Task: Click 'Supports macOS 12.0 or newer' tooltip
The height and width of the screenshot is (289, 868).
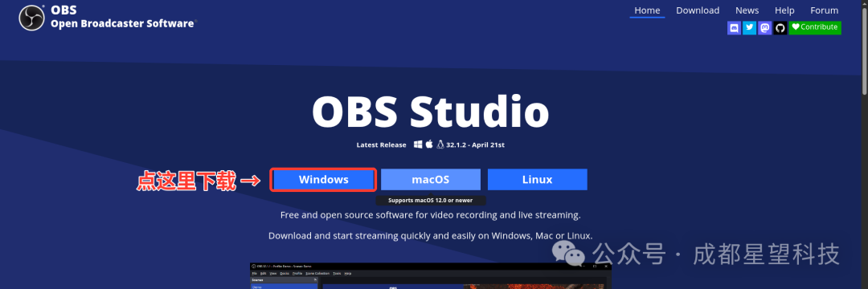Action: coord(431,201)
